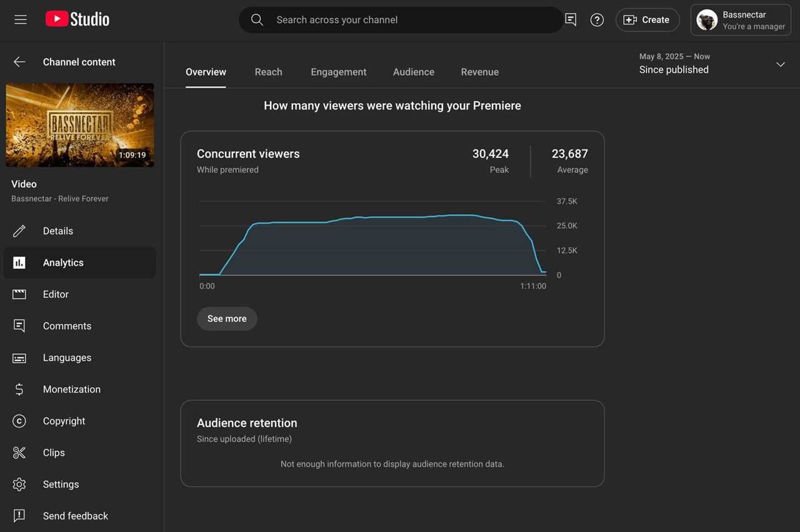Image resolution: width=800 pixels, height=532 pixels.
Task: Switch to the Audience tab
Action: [414, 72]
